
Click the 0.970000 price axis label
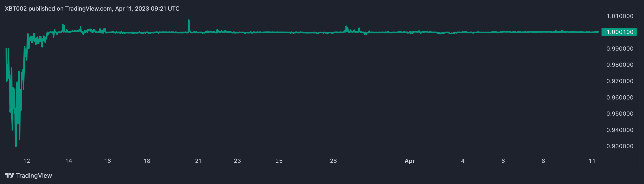pyautogui.click(x=620, y=81)
